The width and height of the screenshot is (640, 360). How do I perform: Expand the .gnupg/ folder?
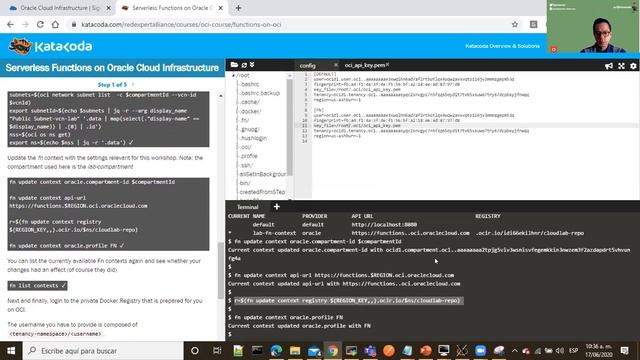point(250,129)
